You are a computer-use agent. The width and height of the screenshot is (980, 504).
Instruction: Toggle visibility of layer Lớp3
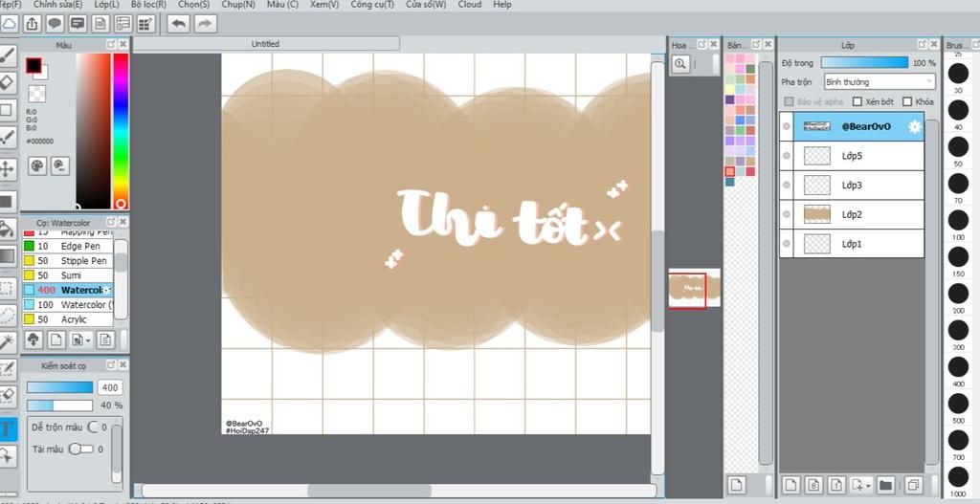787,185
